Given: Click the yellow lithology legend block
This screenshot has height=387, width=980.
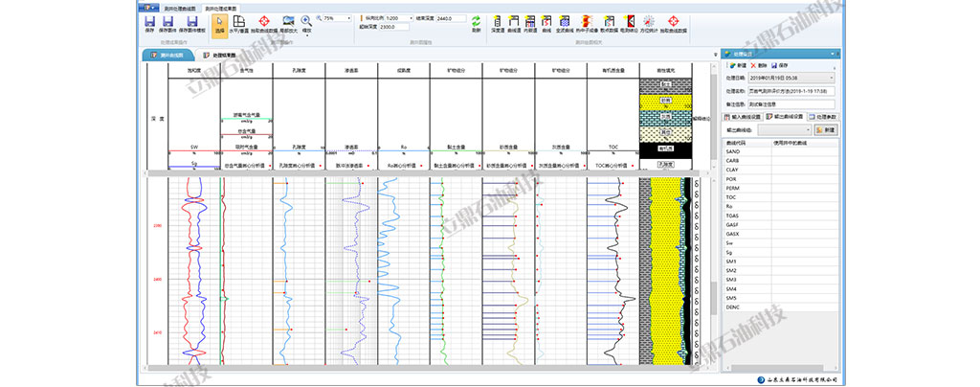Looking at the screenshot, I should click(x=666, y=101).
